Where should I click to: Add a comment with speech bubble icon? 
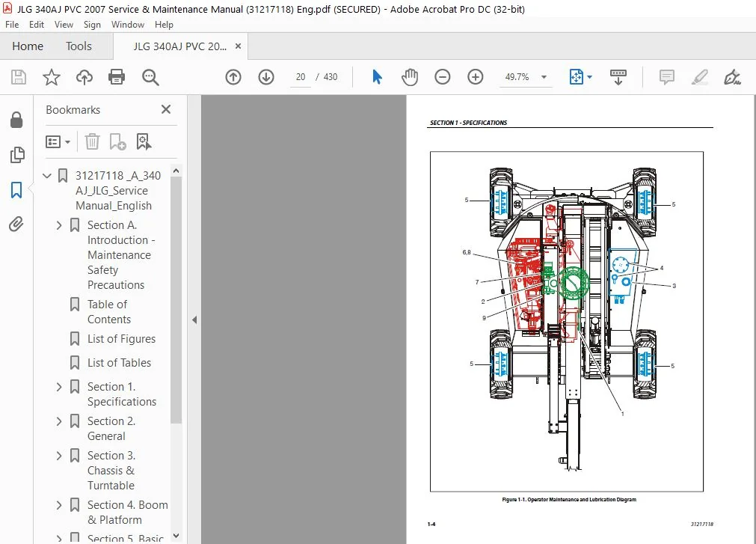667,77
